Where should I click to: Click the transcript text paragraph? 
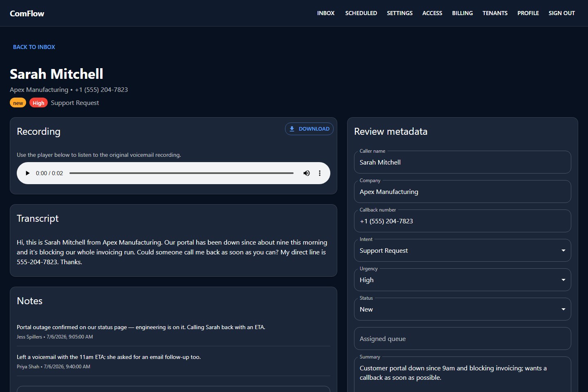point(172,252)
